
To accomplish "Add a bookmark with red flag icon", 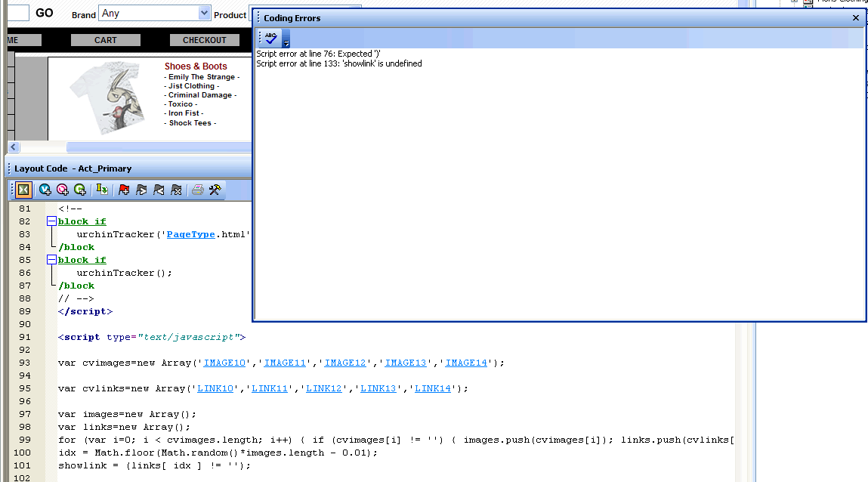I will point(124,190).
